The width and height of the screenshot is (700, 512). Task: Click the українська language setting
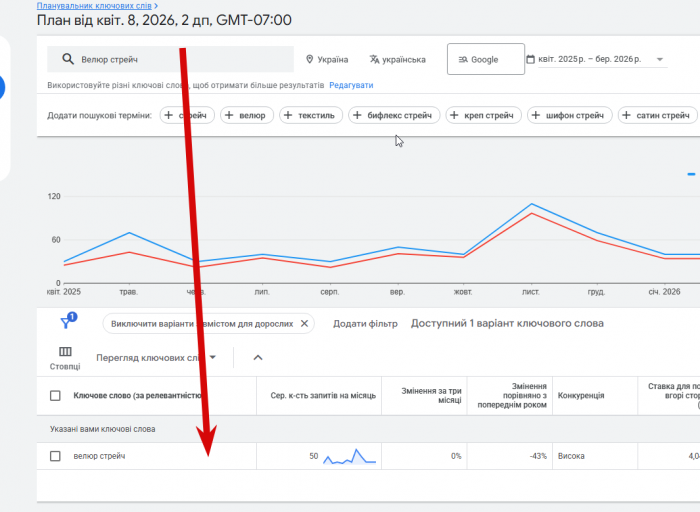[x=398, y=59]
